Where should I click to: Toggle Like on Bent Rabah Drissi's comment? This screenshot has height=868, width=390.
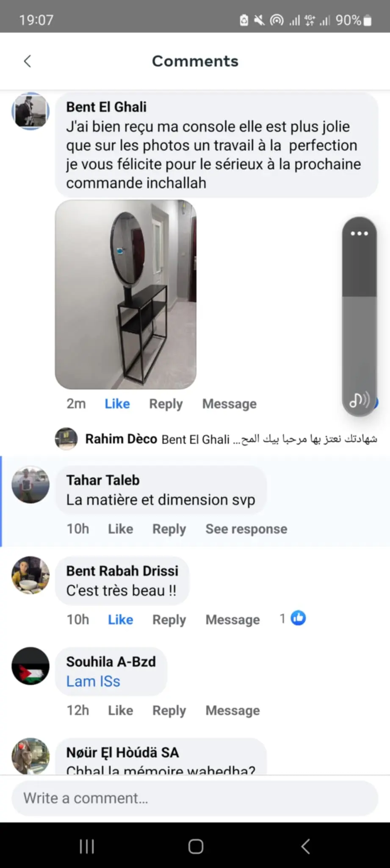click(120, 620)
